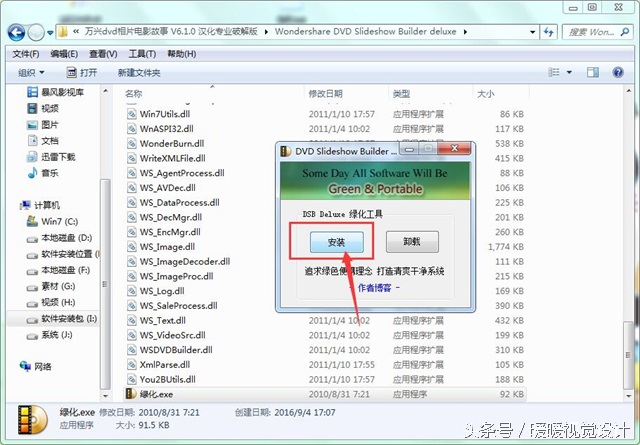Viewport: 640px width, 445px height.
Task: Open the 帮助(H) menu
Action: [182, 54]
